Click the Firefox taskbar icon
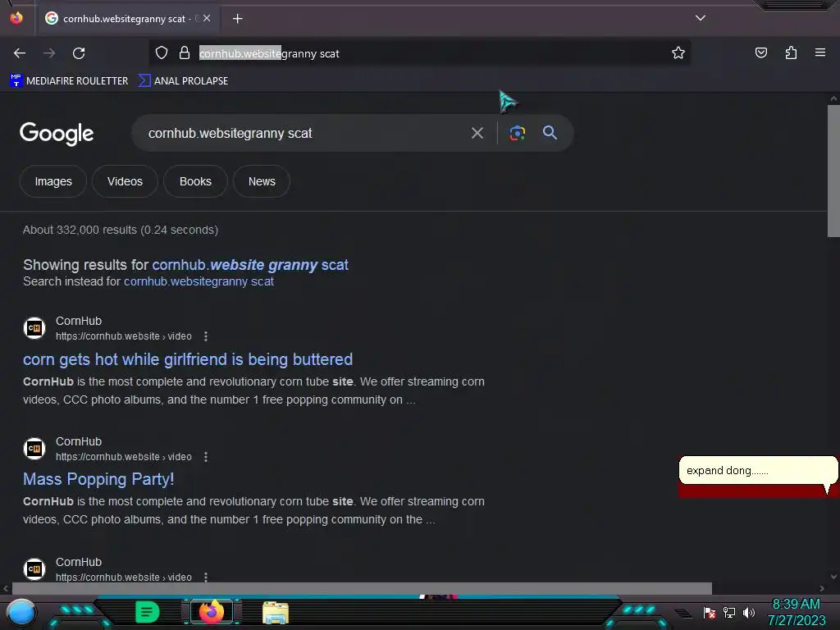Image resolution: width=840 pixels, height=630 pixels. [212, 612]
